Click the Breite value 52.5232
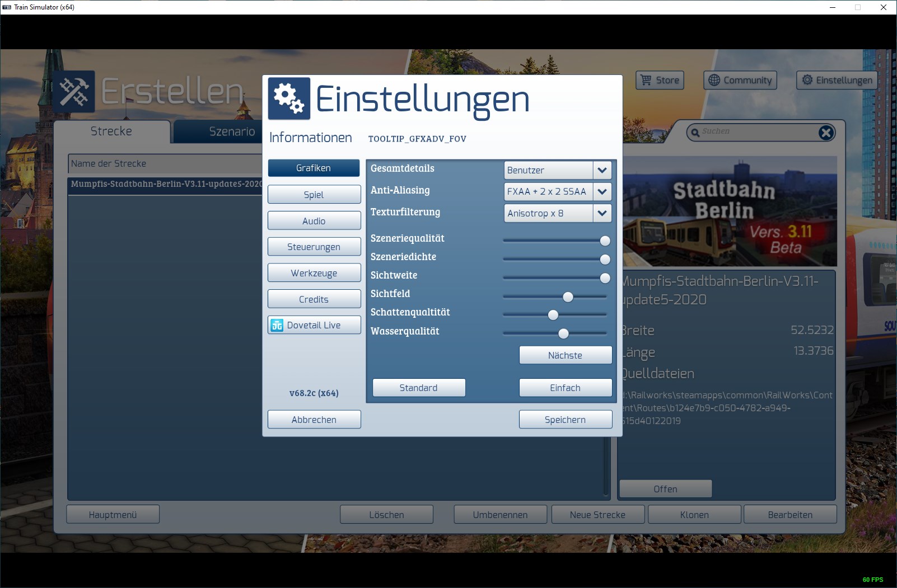 812,330
